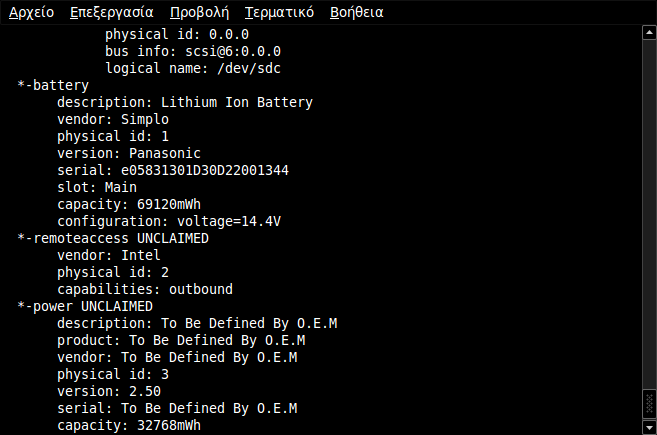Click the scrollbar down arrow
The height and width of the screenshot is (435, 657).
[649, 427]
